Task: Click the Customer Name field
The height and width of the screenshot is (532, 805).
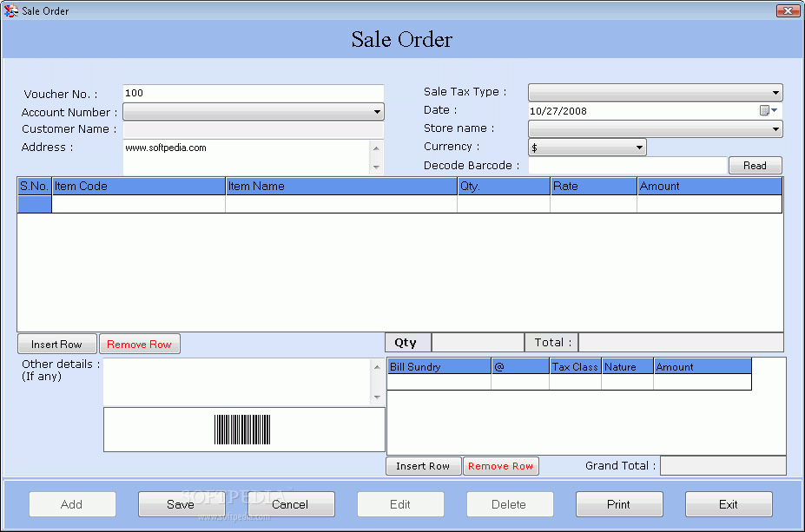Action: 253,129
